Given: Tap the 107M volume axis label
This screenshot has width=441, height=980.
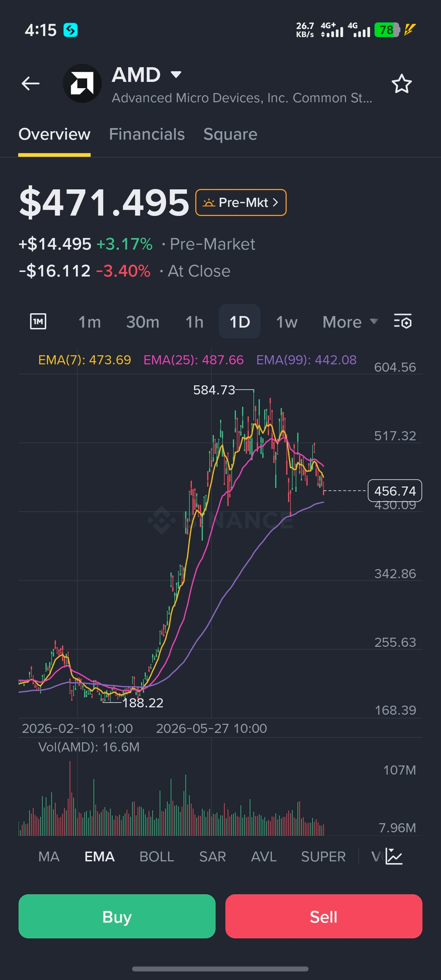Looking at the screenshot, I should (399, 770).
